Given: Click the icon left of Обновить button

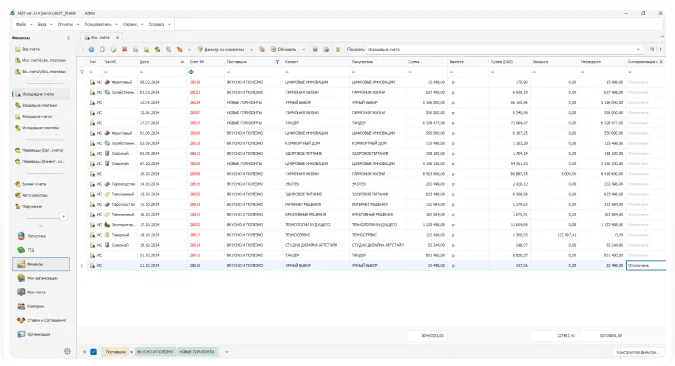Looking at the screenshot, I should (262, 50).
